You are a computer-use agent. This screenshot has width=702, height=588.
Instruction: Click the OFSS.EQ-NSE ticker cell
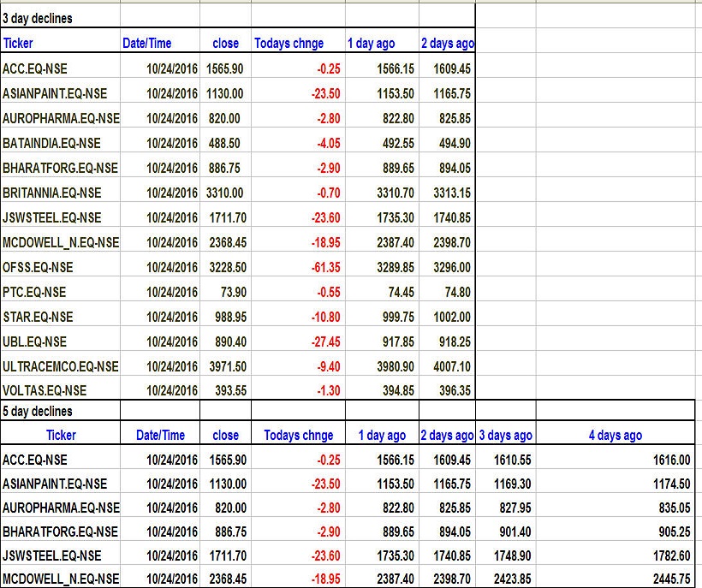click(39, 267)
